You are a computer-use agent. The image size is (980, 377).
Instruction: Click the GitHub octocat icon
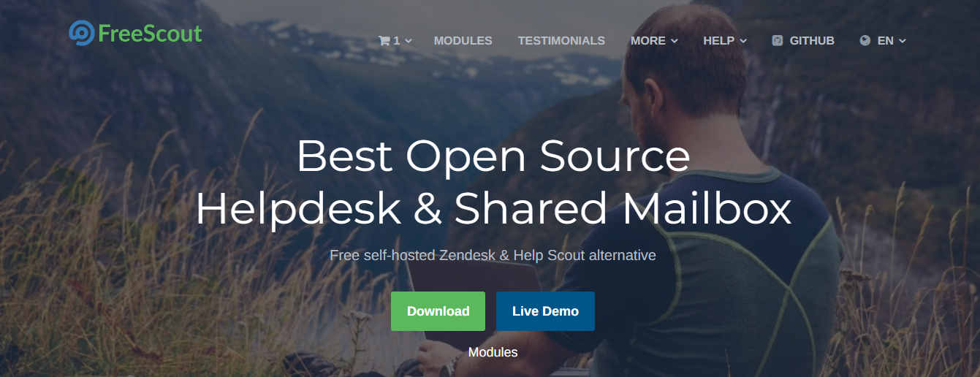[778, 41]
